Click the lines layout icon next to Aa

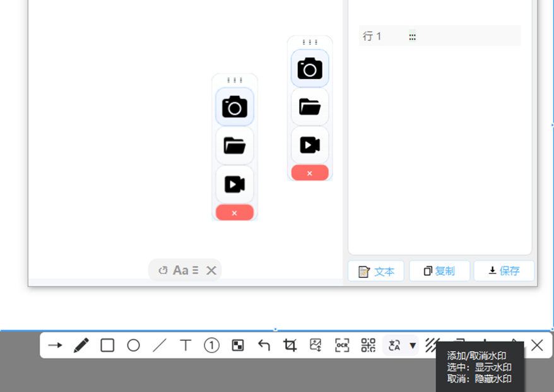pos(196,270)
